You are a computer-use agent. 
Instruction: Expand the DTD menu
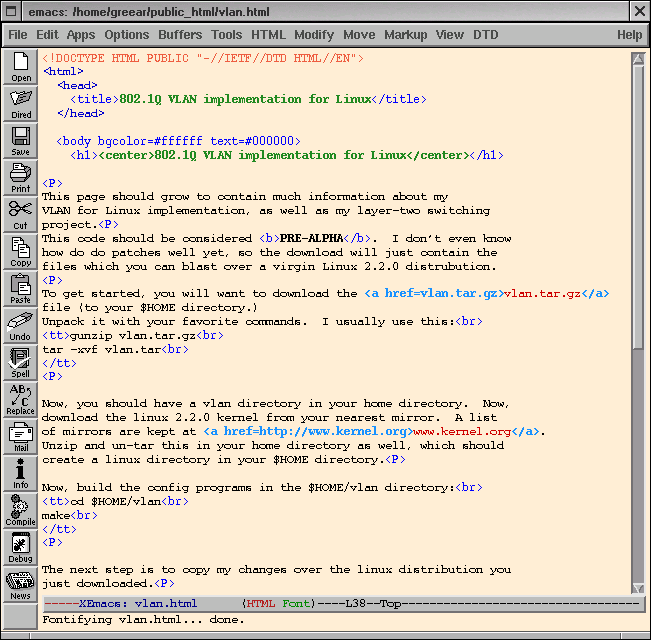point(485,35)
